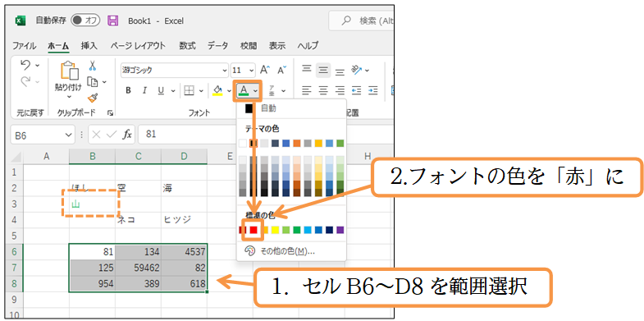Viewport: 644px width, 321px height.
Task: Open the 挿入 ribbon tab
Action: pos(89,46)
